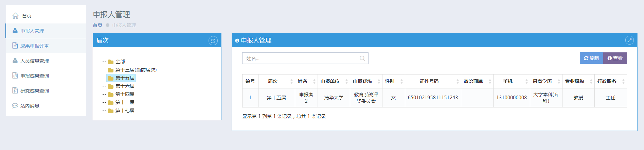
Task: Click phone number 13100000008 cell
Action: point(512,98)
